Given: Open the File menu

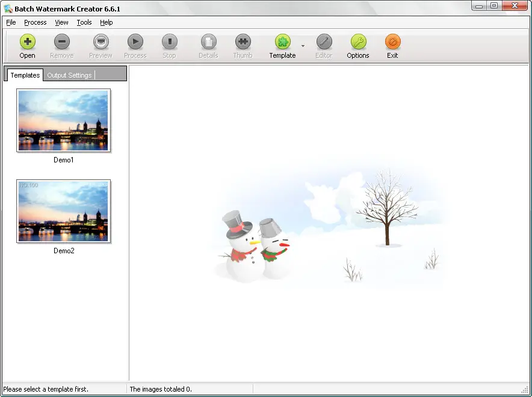Looking at the screenshot, I should [x=11, y=22].
